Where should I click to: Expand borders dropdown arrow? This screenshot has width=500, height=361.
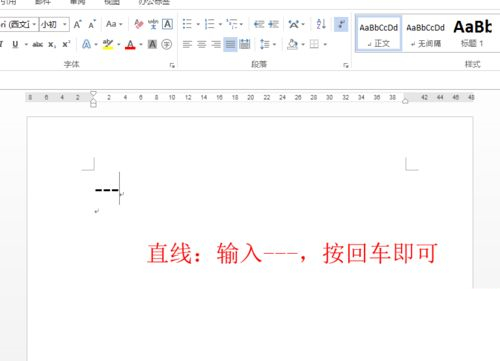[325, 44]
